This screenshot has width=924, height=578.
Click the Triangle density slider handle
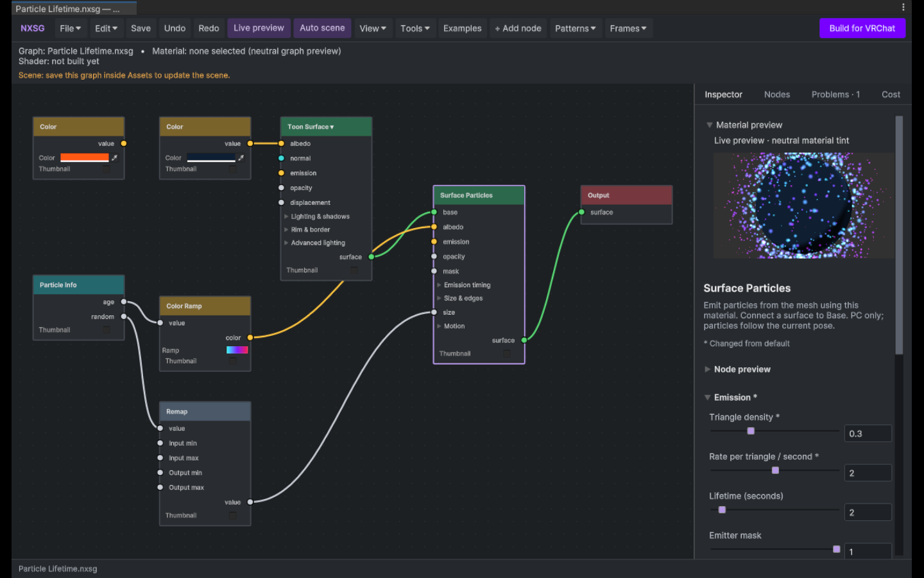(x=751, y=431)
